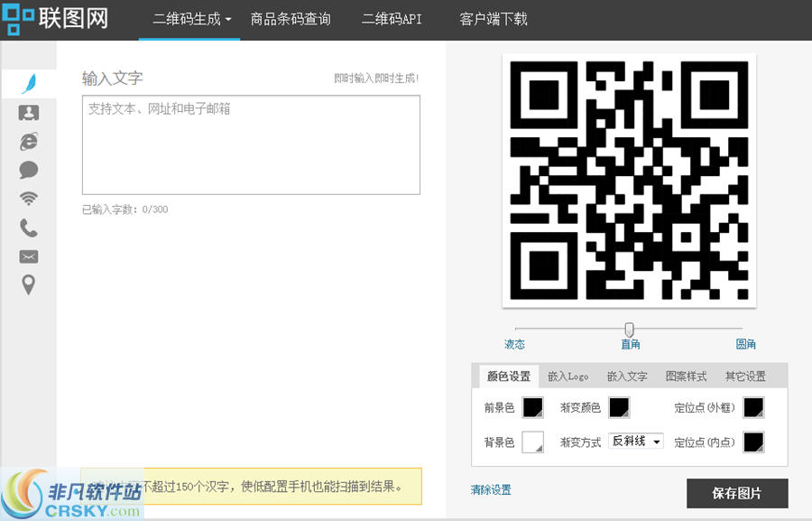Screen dimensions: 812x521
Task: Click inside the text input box
Action: click(x=251, y=145)
